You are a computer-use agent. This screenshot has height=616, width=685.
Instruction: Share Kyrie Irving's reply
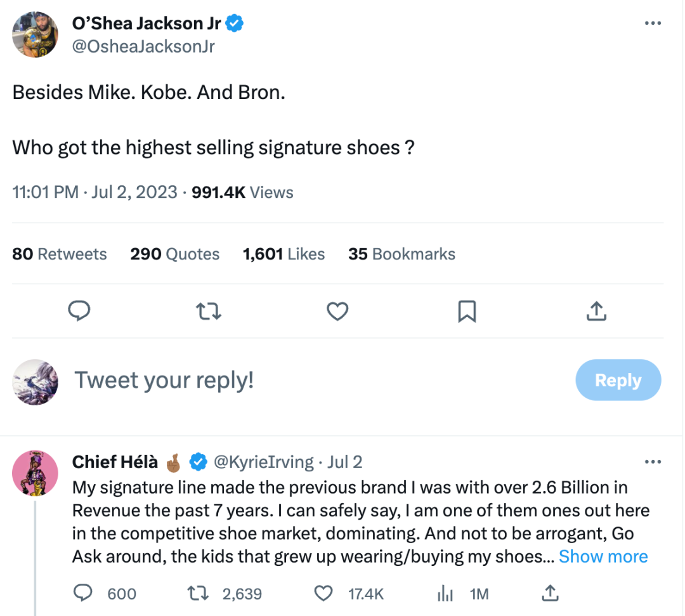click(551, 593)
